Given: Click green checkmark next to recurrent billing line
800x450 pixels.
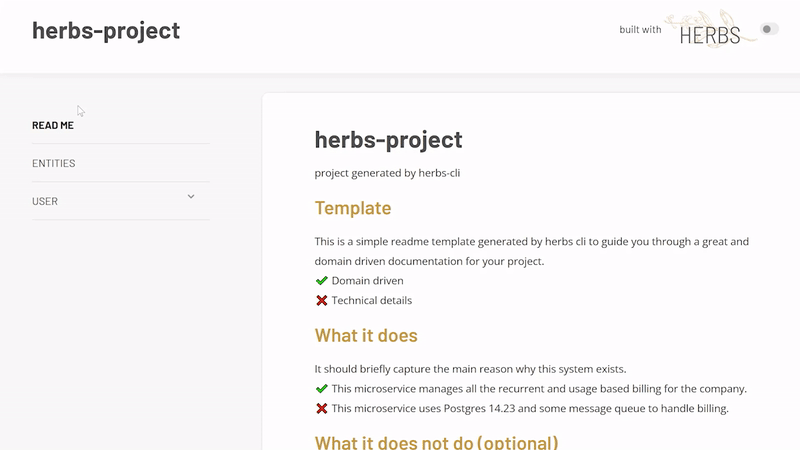Looking at the screenshot, I should pos(321,389).
